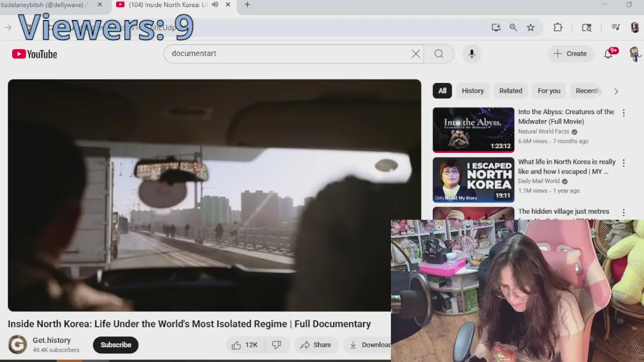Open YouTube home via logo

coord(35,54)
